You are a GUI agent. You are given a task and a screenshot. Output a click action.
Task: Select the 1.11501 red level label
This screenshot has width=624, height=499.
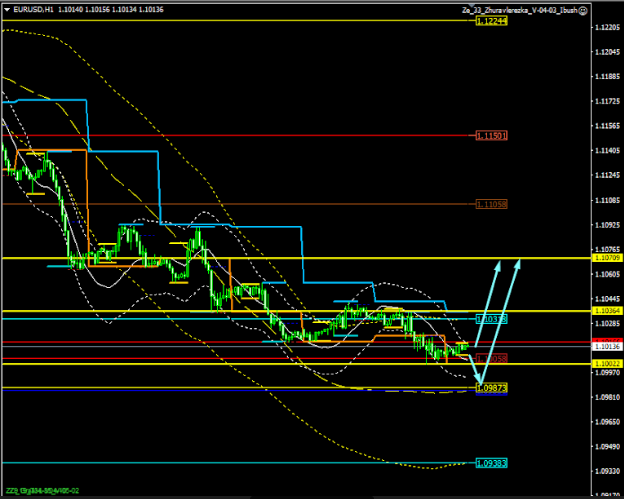[x=493, y=134]
